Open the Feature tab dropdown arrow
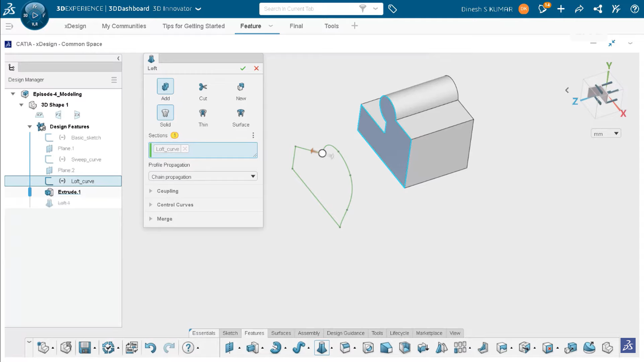 point(271,26)
